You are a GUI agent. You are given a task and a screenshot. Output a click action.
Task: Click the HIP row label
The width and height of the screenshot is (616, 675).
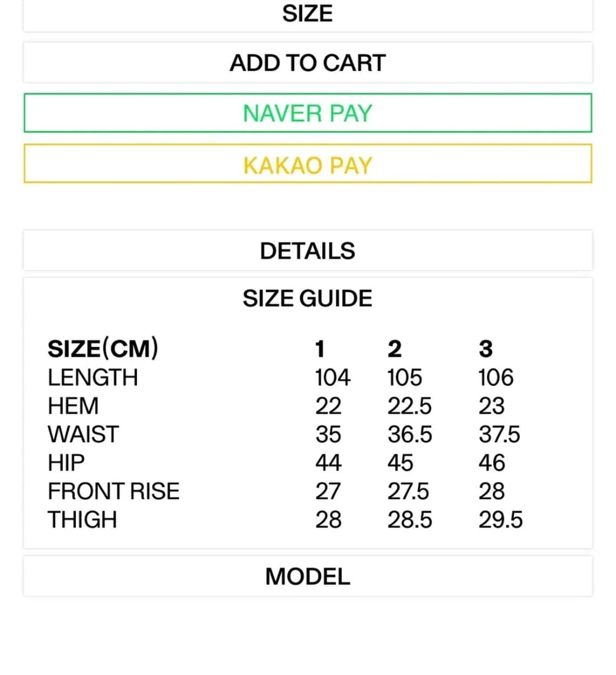pyautogui.click(x=66, y=463)
